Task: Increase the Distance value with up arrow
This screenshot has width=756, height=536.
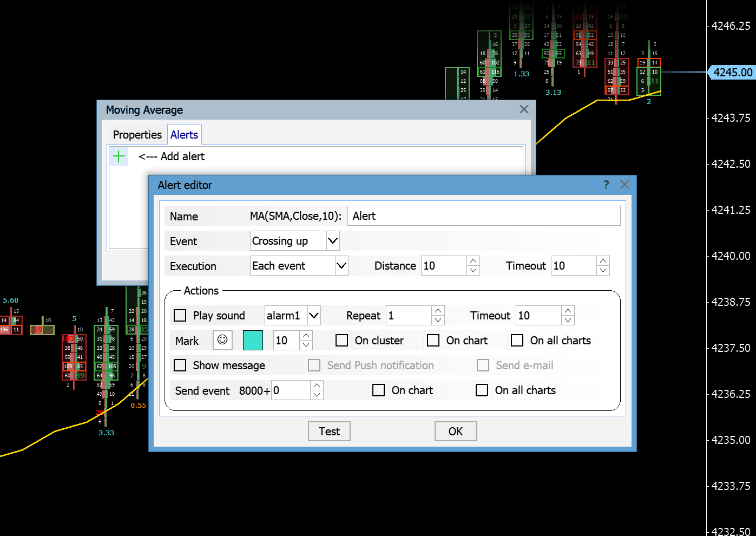Action: tap(473, 261)
